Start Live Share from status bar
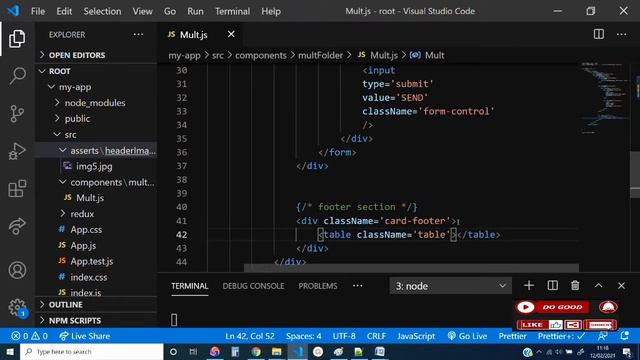This screenshot has width=640, height=360. [x=84, y=336]
